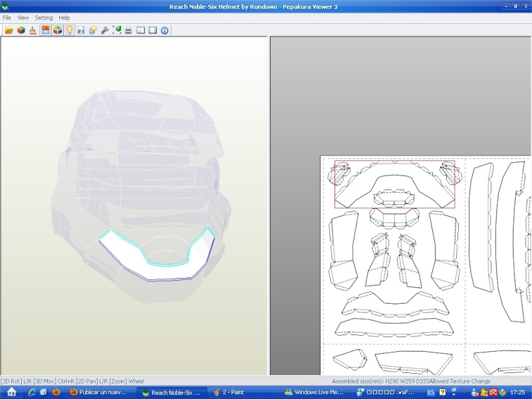Click the green cube fit-to-view icon
The image size is (532, 399).
click(x=117, y=31)
